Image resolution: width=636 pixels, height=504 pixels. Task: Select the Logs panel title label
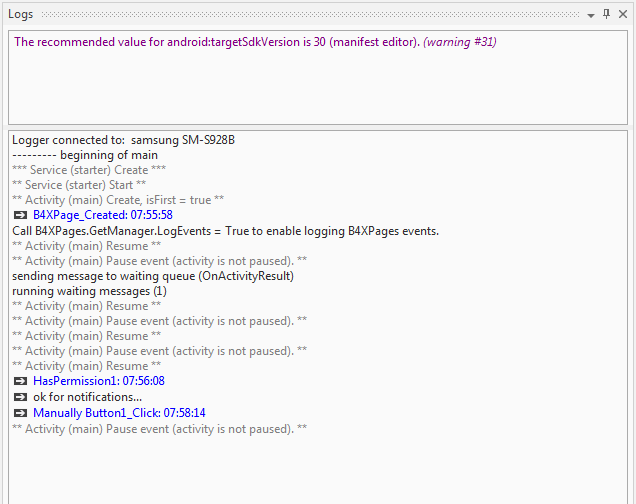[x=21, y=14]
